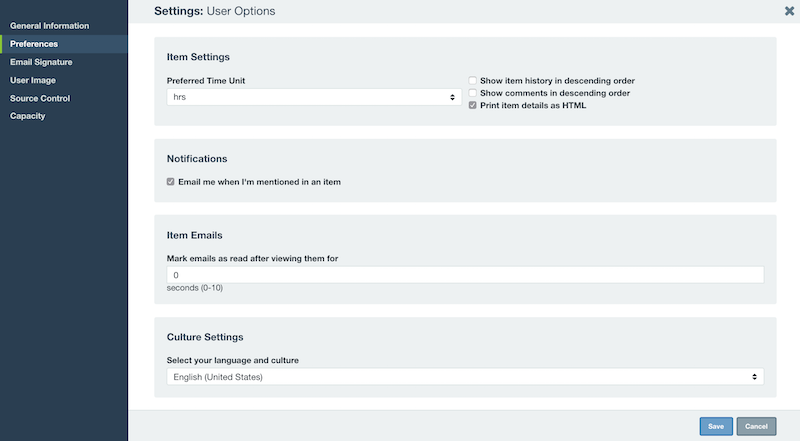The image size is (800, 441).
Task: Switch to Source Control settings
Action: [x=40, y=98]
